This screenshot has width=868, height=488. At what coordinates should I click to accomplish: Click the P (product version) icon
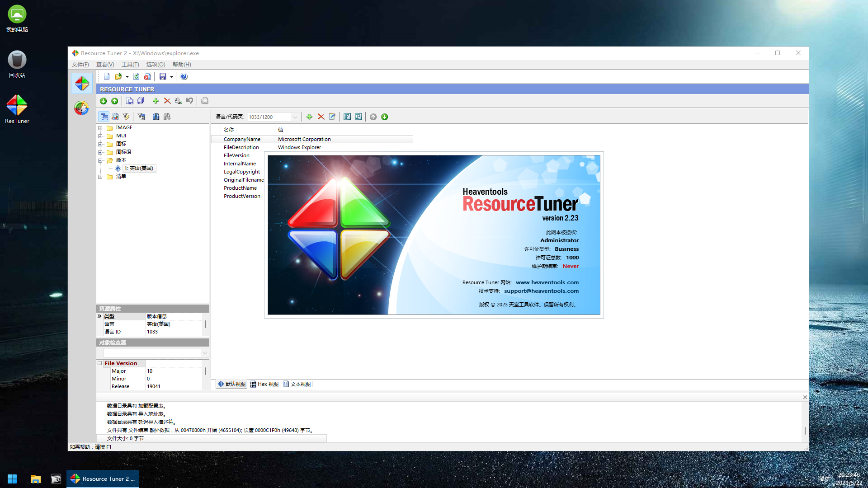359,117
